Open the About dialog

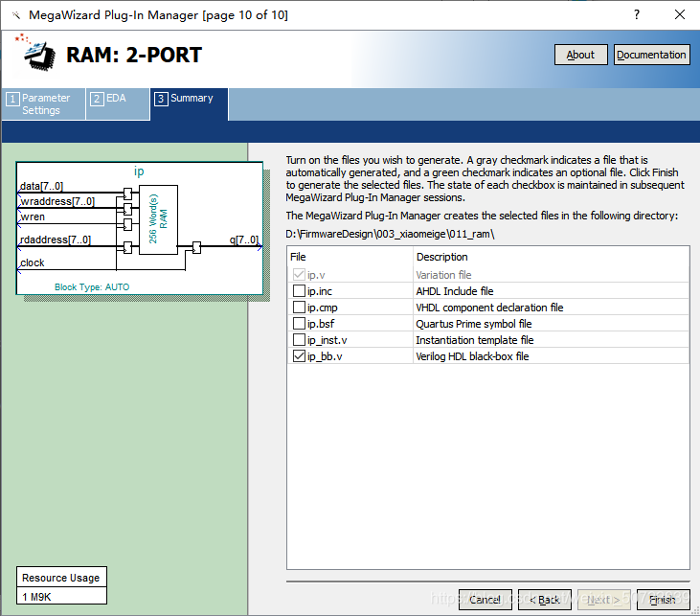tap(580, 55)
